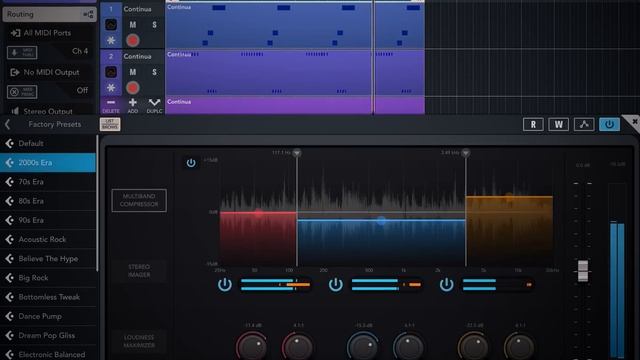Mute track 1 Continua
This screenshot has width=640, height=360.
coord(133,25)
